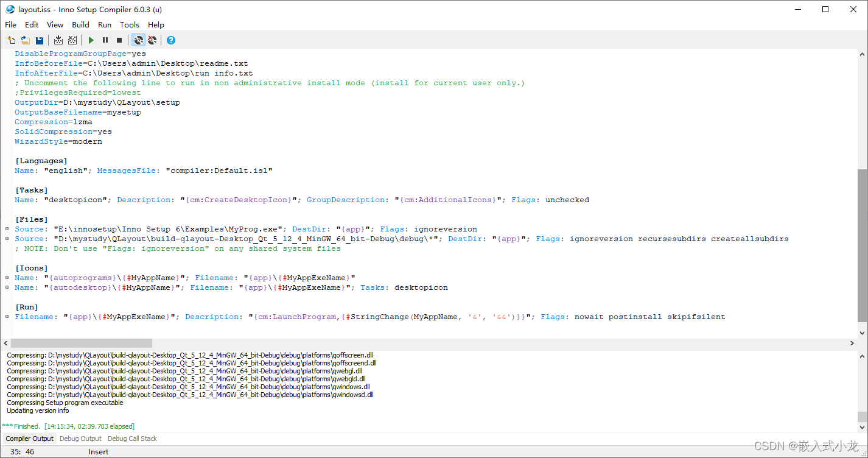Click the horizontal scrollbar right arrow
This screenshot has width=868, height=458.
point(852,343)
